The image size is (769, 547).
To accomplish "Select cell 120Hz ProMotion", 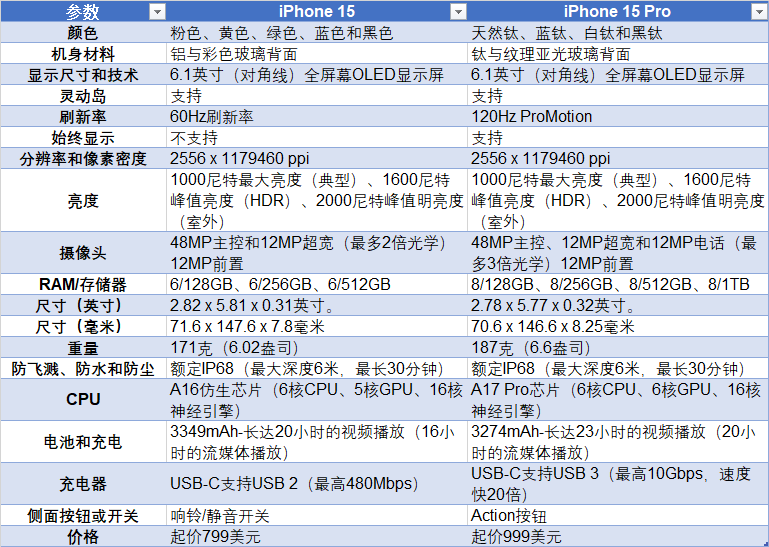I will point(618,117).
